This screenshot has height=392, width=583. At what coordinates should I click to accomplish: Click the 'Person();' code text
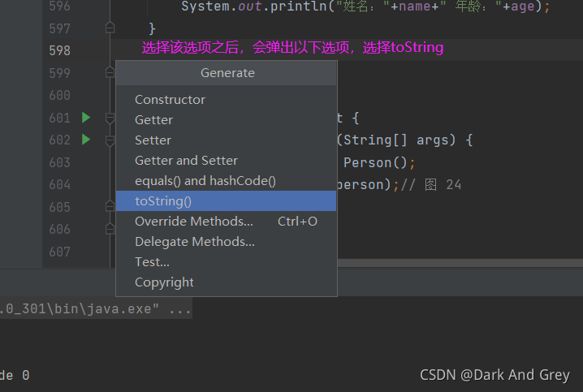(379, 163)
